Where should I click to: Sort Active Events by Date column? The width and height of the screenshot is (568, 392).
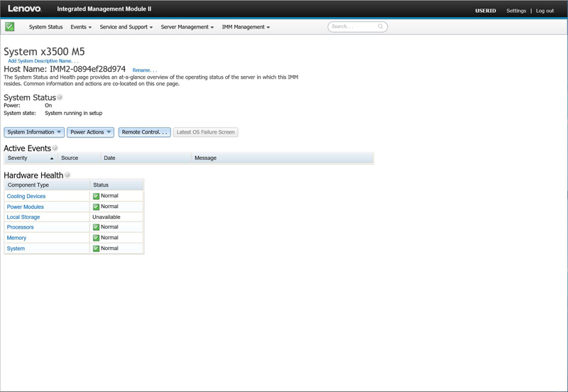tap(146, 158)
